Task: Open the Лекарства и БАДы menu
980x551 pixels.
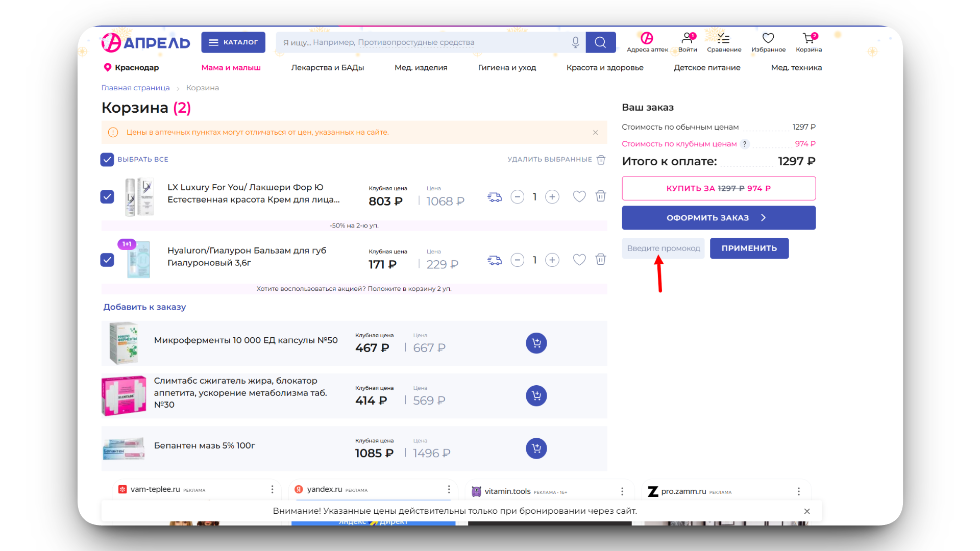Action: (x=327, y=67)
